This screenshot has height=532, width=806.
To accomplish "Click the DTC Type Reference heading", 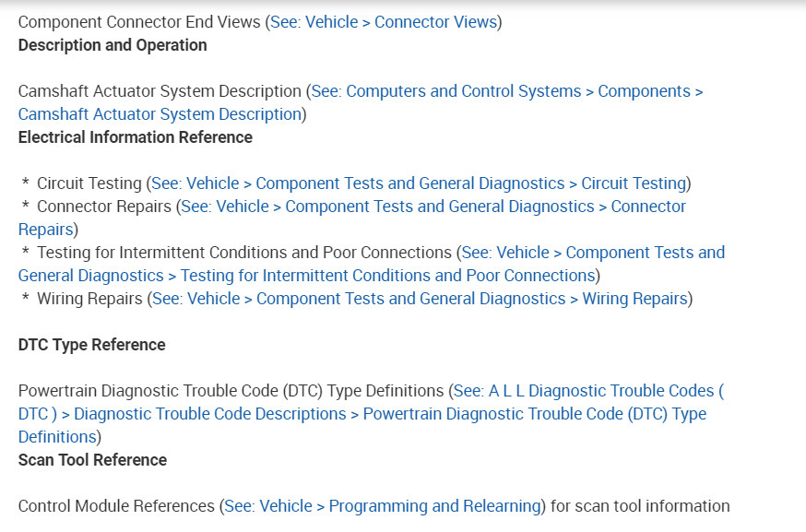I will pyautogui.click(x=92, y=345).
